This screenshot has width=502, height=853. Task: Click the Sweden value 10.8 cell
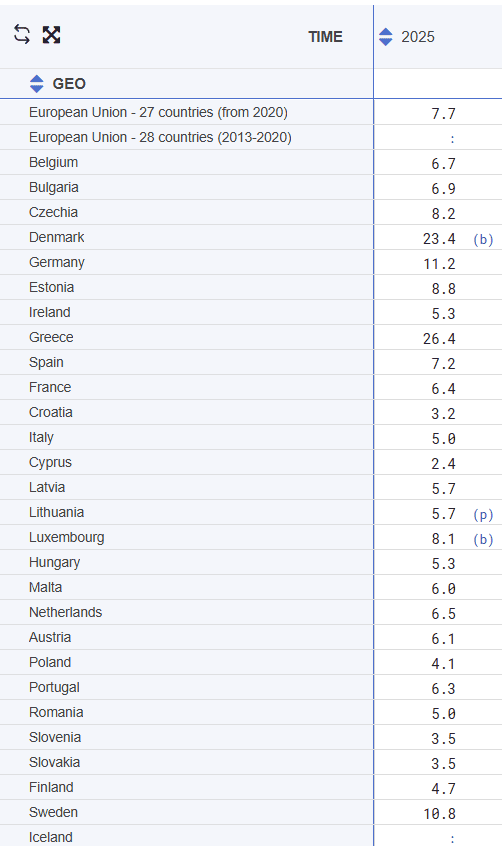[439, 814]
